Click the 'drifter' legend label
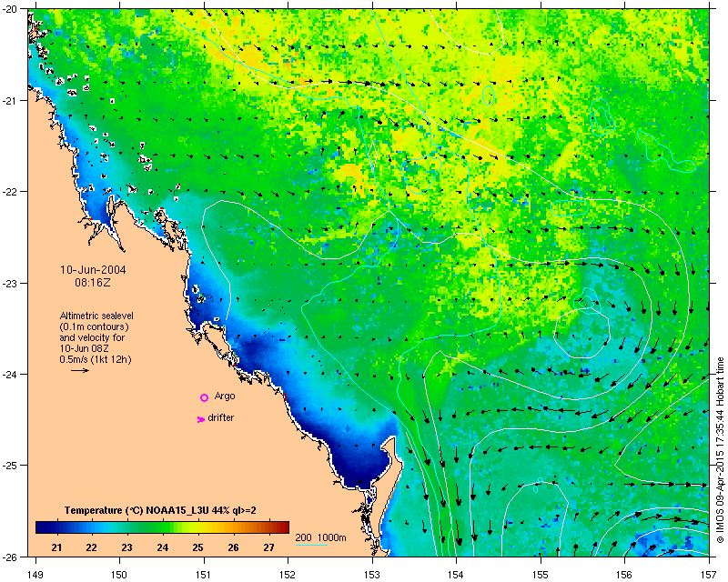The height and width of the screenshot is (582, 728). coord(220,417)
